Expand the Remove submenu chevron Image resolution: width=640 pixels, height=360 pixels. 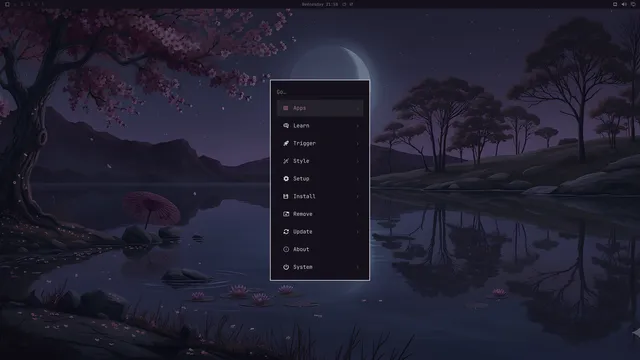(x=358, y=214)
